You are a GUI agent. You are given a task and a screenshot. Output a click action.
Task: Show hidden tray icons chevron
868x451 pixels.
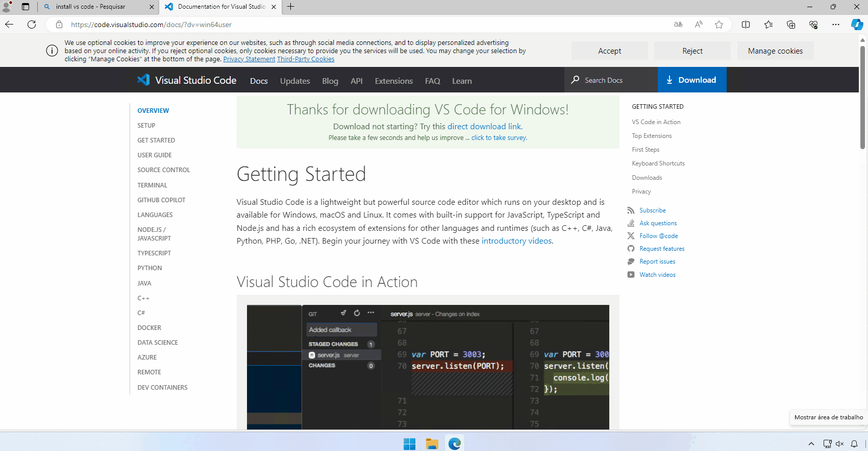point(811,444)
